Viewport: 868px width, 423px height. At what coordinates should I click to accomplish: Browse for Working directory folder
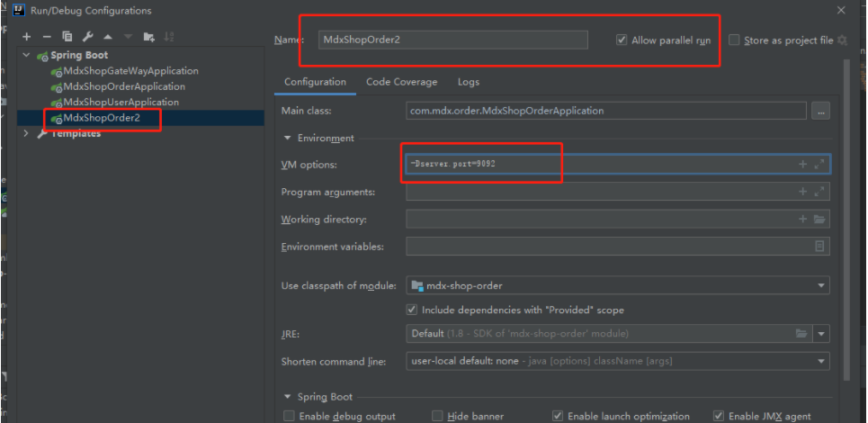[x=819, y=220]
